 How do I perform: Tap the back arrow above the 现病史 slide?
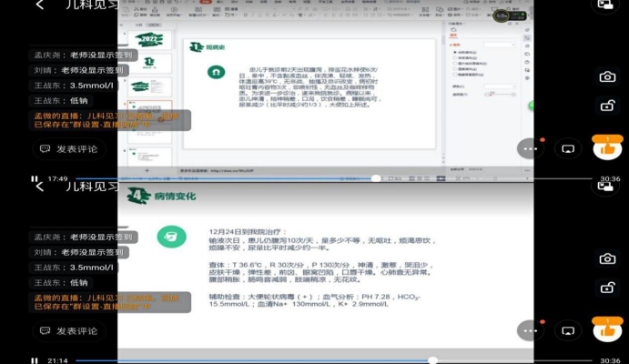(x=40, y=5)
